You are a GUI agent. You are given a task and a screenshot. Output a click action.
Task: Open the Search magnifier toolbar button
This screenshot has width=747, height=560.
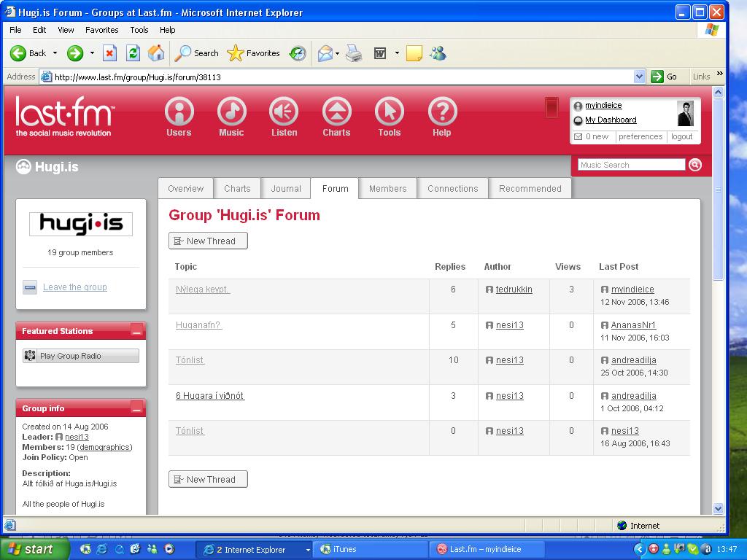[196, 52]
